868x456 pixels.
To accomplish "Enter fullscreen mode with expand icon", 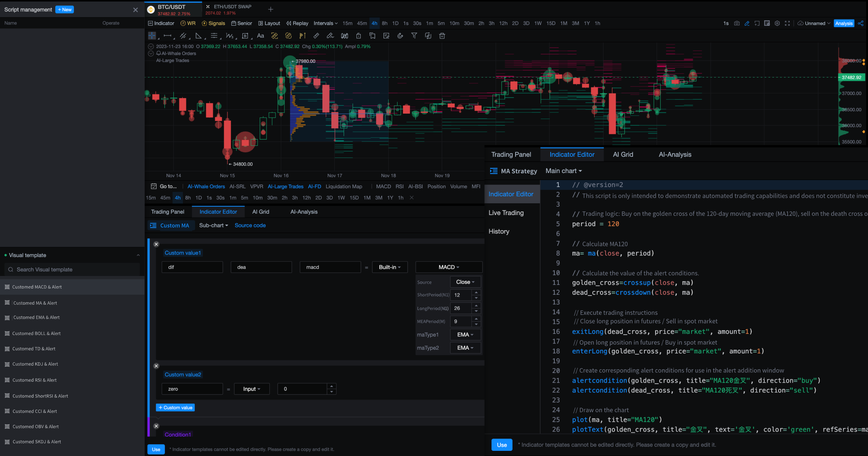I will pyautogui.click(x=787, y=23).
